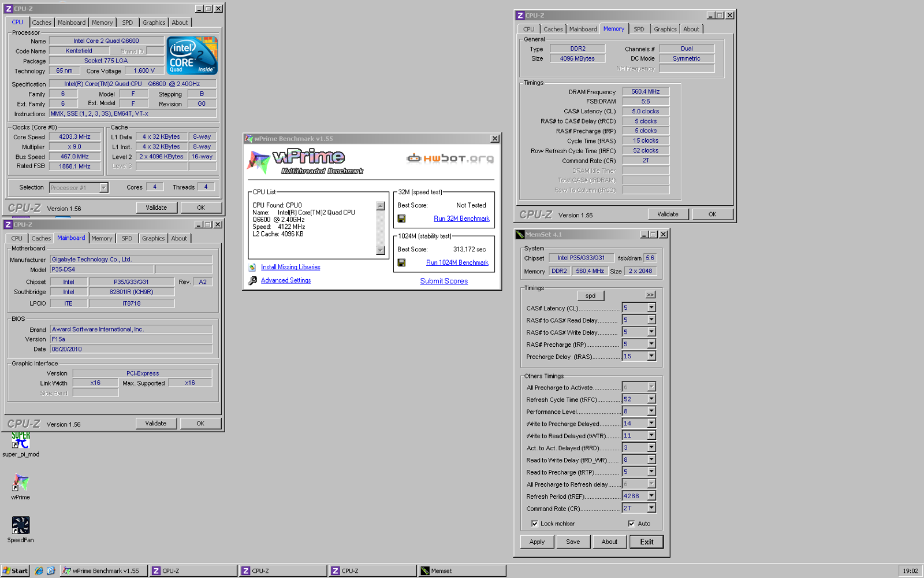This screenshot has width=924, height=578.
Task: Click Run 32M Benchmark link
Action: coord(461,218)
